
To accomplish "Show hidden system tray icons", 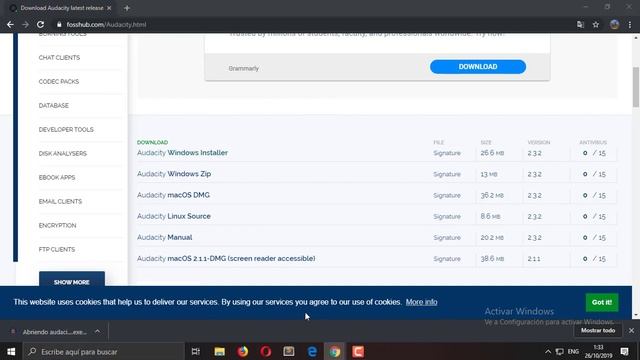I will click(x=548, y=351).
